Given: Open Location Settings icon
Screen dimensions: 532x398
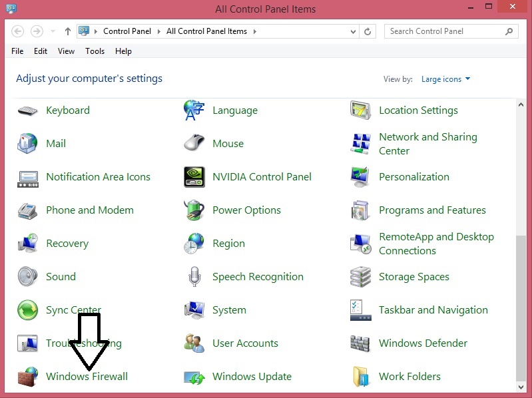Looking at the screenshot, I should pos(360,110).
